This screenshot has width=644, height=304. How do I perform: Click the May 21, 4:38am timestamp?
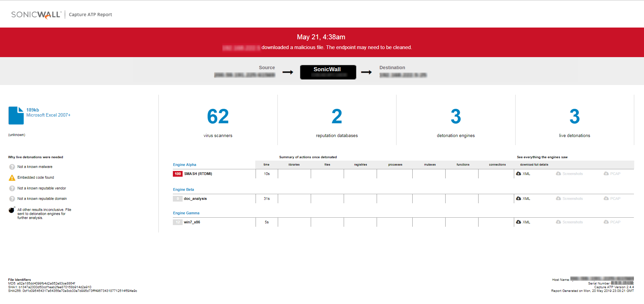(x=321, y=37)
